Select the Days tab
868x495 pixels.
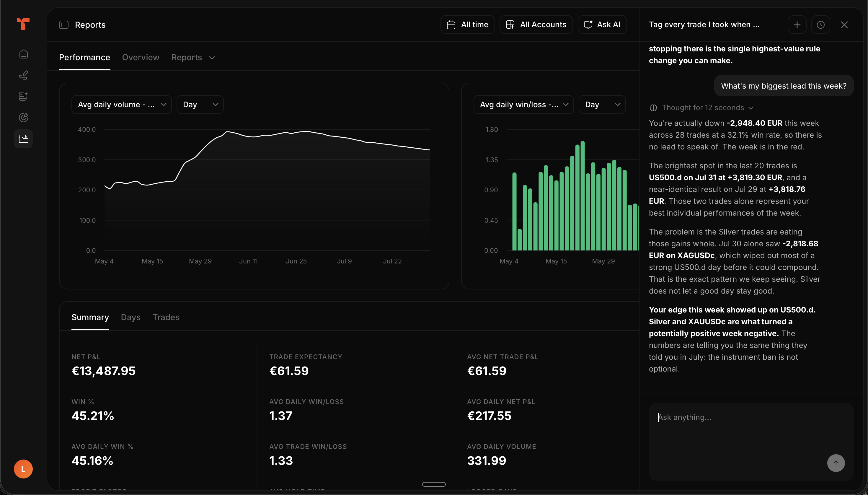(130, 317)
